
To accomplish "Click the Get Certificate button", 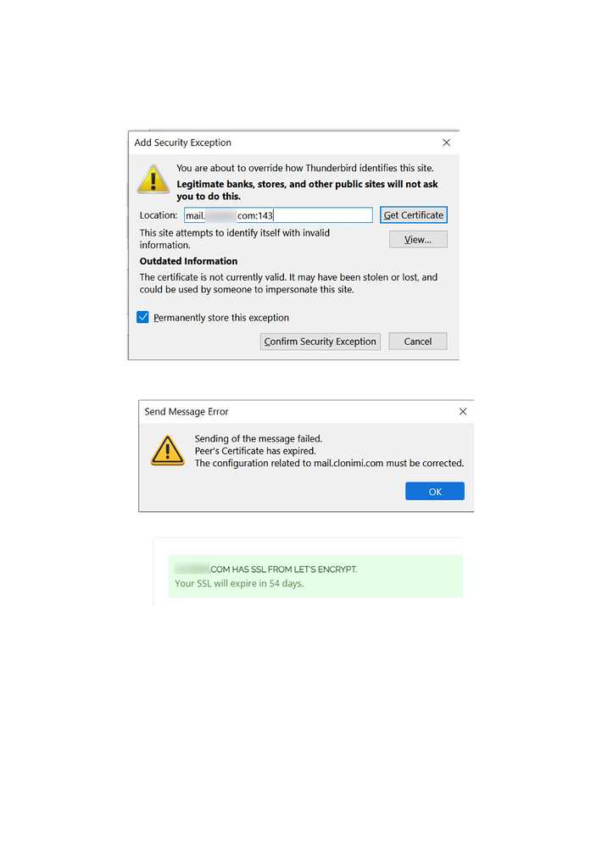I will 414,214.
